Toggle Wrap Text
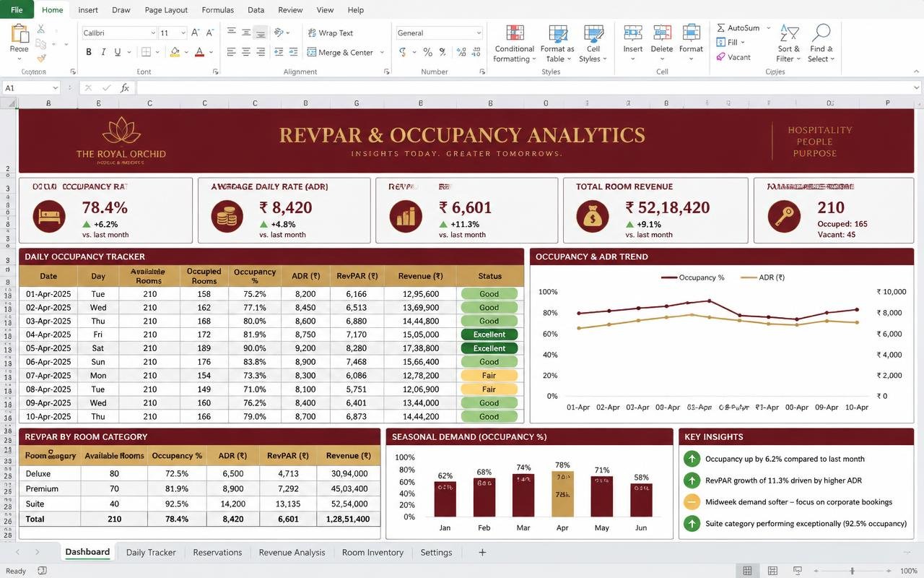The height and width of the screenshot is (578, 924). point(331,33)
